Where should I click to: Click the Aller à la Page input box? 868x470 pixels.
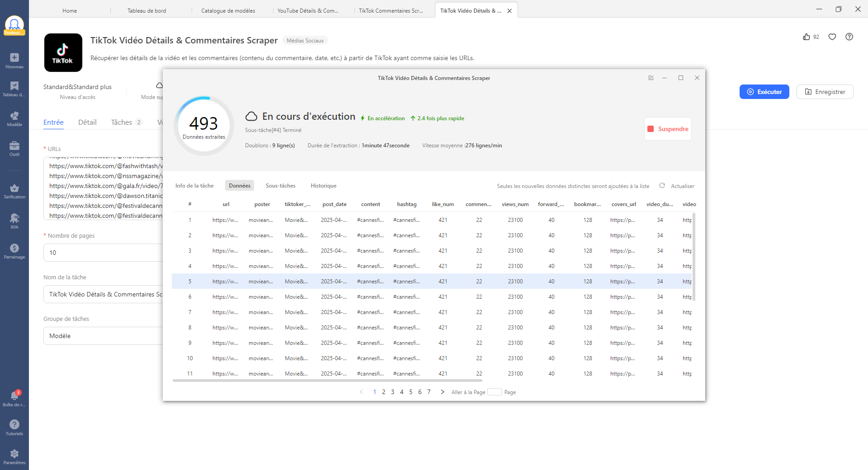495,392
